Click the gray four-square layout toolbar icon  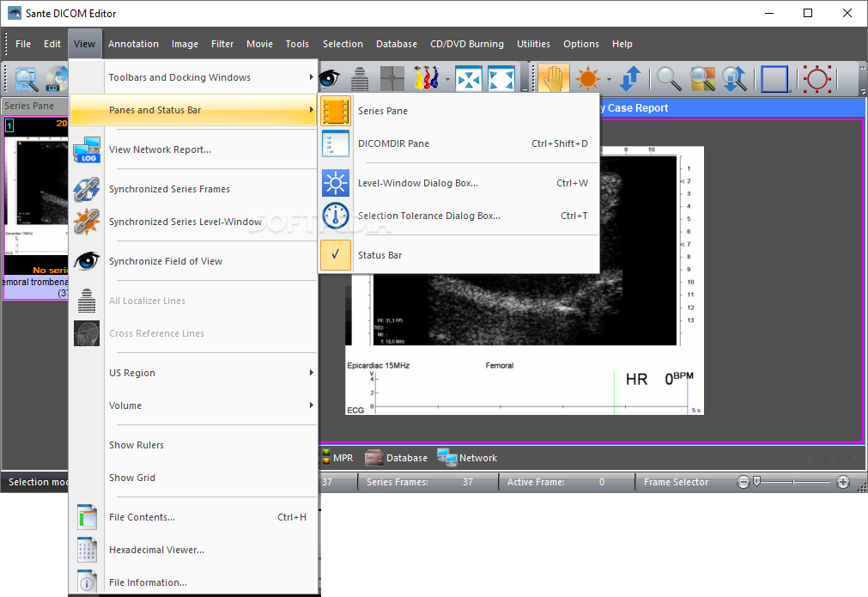(392, 79)
